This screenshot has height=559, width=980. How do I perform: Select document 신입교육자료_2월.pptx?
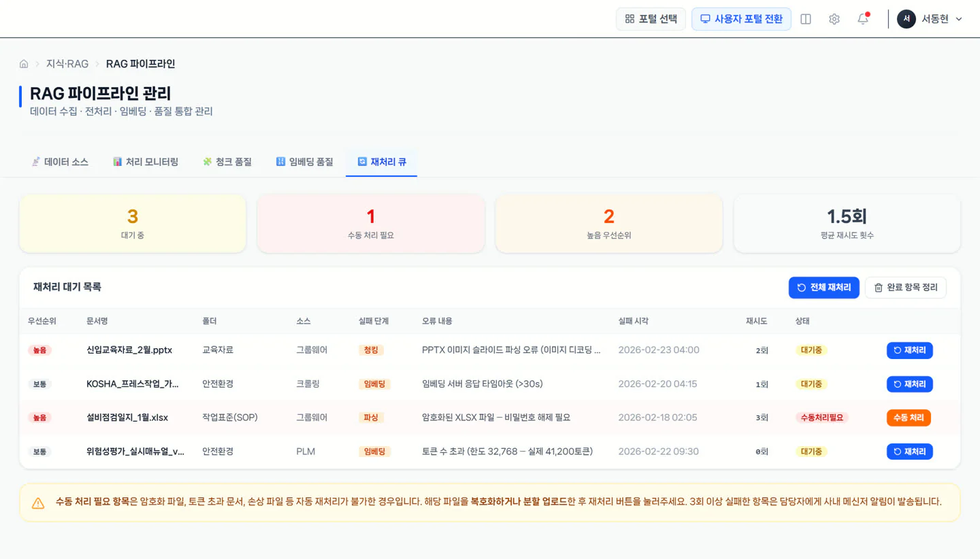click(129, 350)
